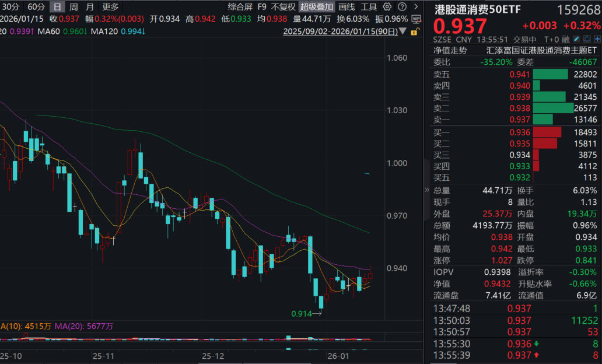The height and width of the screenshot is (364, 602).
Task: Select the 日 daily chart tab
Action: point(57,7)
